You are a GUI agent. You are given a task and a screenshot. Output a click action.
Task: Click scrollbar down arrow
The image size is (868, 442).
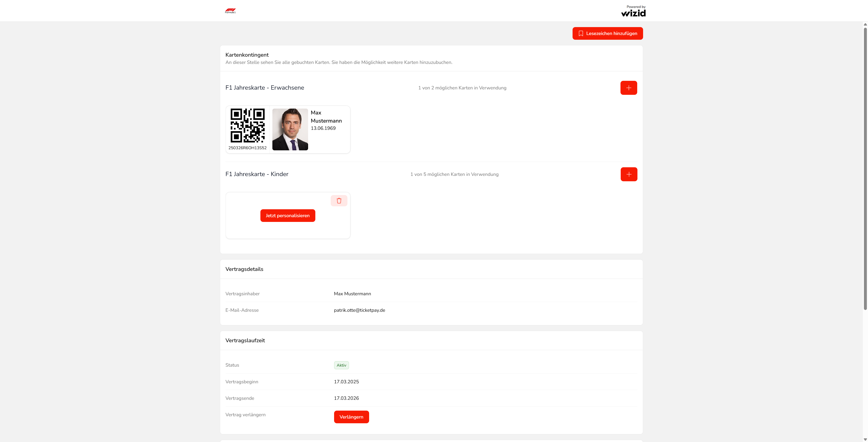point(865,439)
